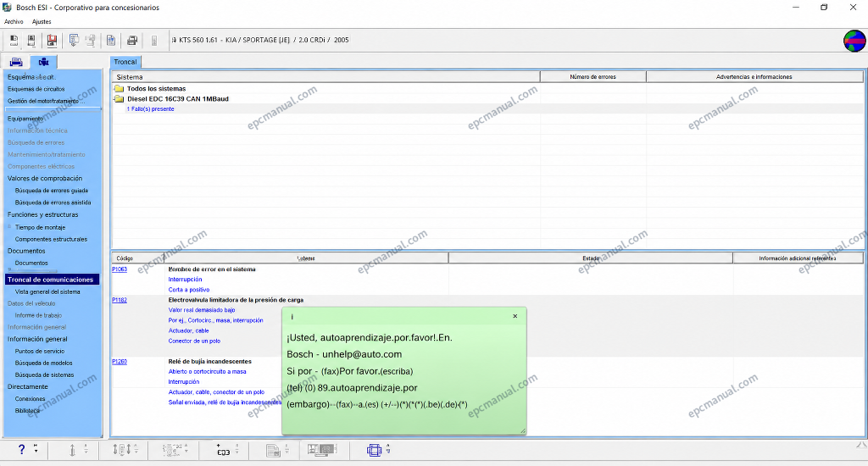Image resolution: width=868 pixels, height=466 pixels.
Task: Click email 'unhelp@auto.com' line in green popup
Action: [344, 354]
